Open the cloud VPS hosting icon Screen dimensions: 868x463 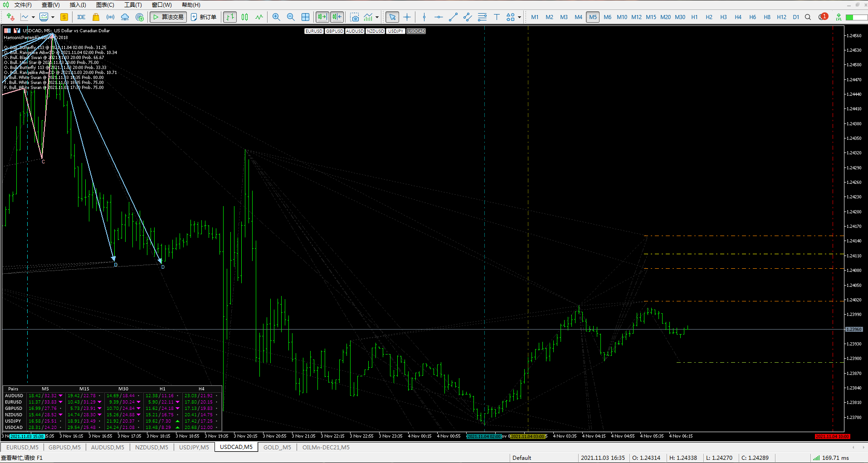tap(125, 17)
